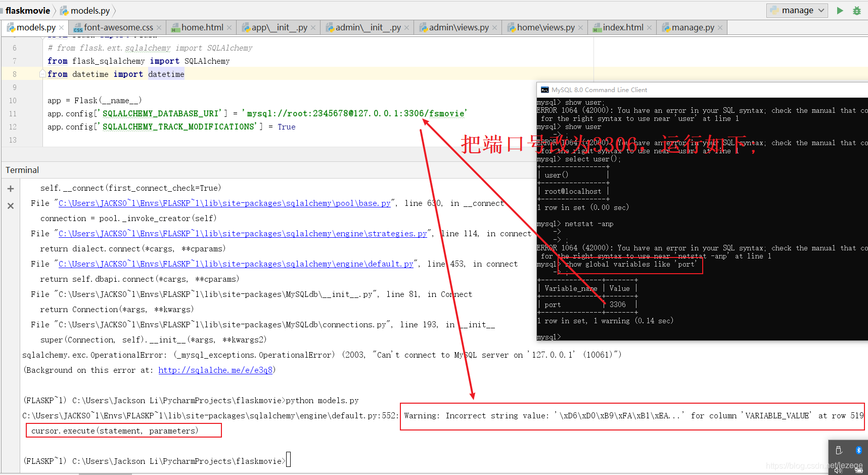The width and height of the screenshot is (868, 475).
Task: Close the home.html tab with its X
Action: coord(230,27)
